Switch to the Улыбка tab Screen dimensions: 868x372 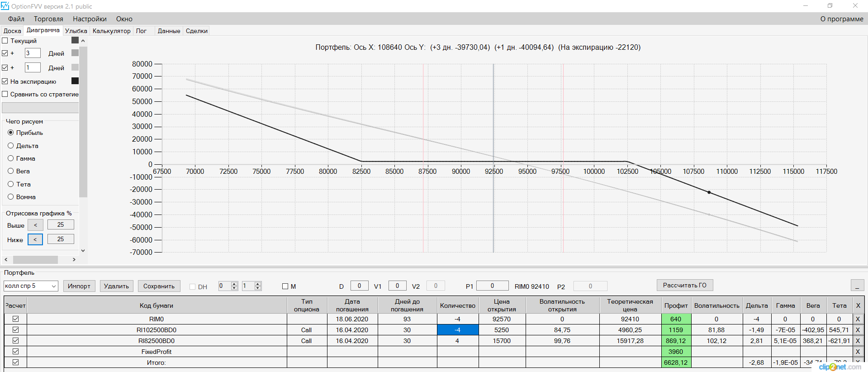pos(76,31)
